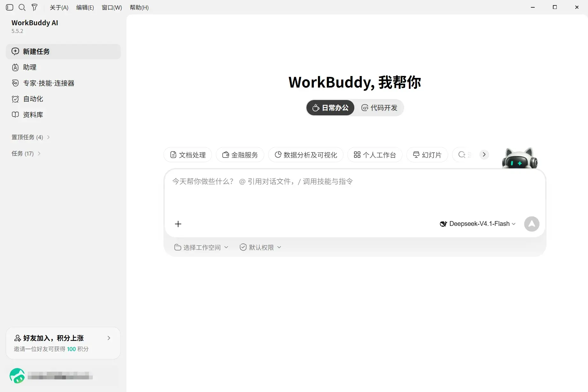Add attachment with plus icon
This screenshot has width=588, height=392.
click(178, 224)
